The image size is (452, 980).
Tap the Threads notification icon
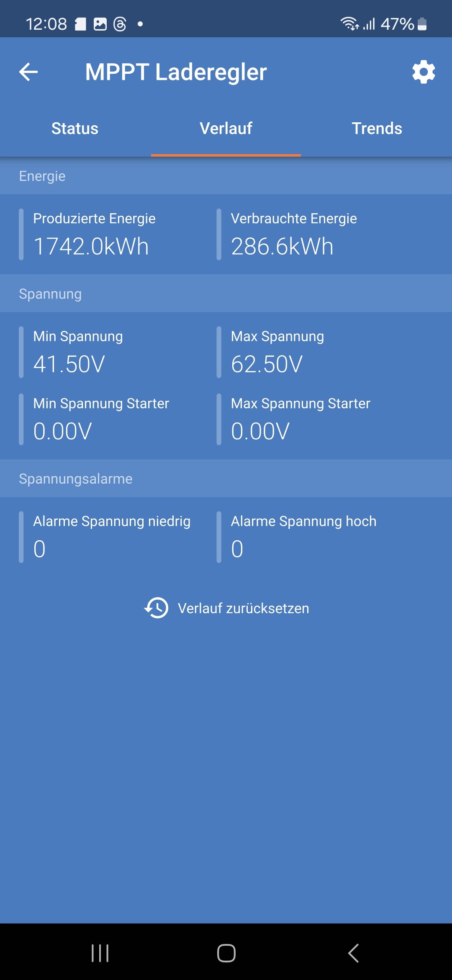120,24
